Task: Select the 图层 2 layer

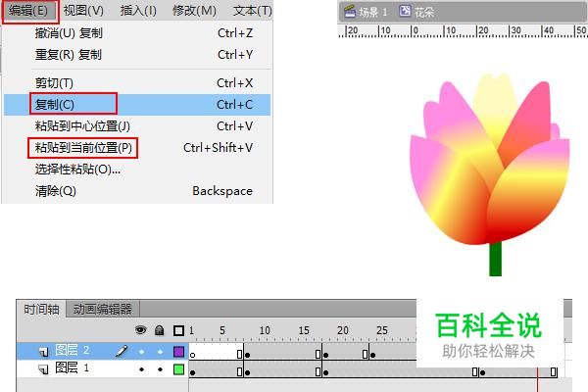Action: [72, 351]
